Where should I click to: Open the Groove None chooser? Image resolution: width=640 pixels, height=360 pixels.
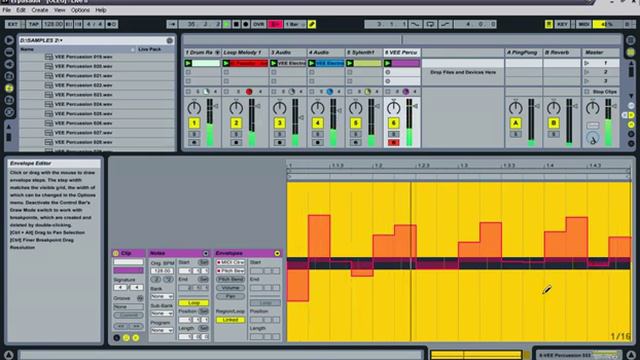[128, 307]
